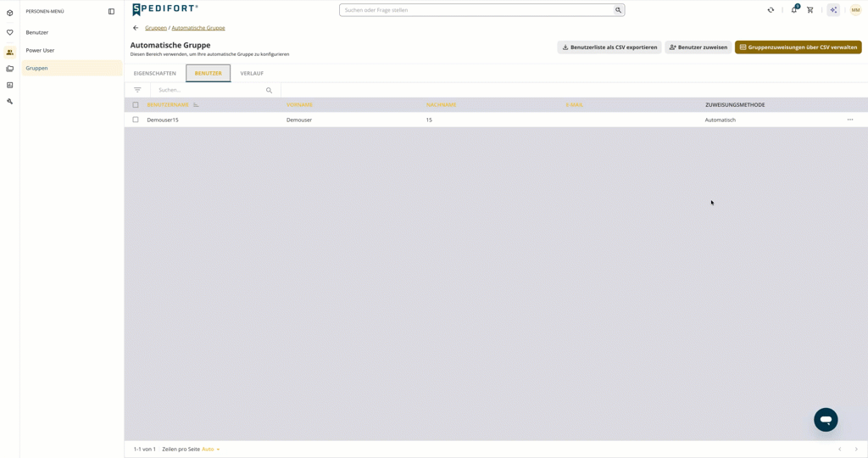This screenshot has width=868, height=458.
Task: Switch to the Verlauf tab
Action: coord(252,73)
